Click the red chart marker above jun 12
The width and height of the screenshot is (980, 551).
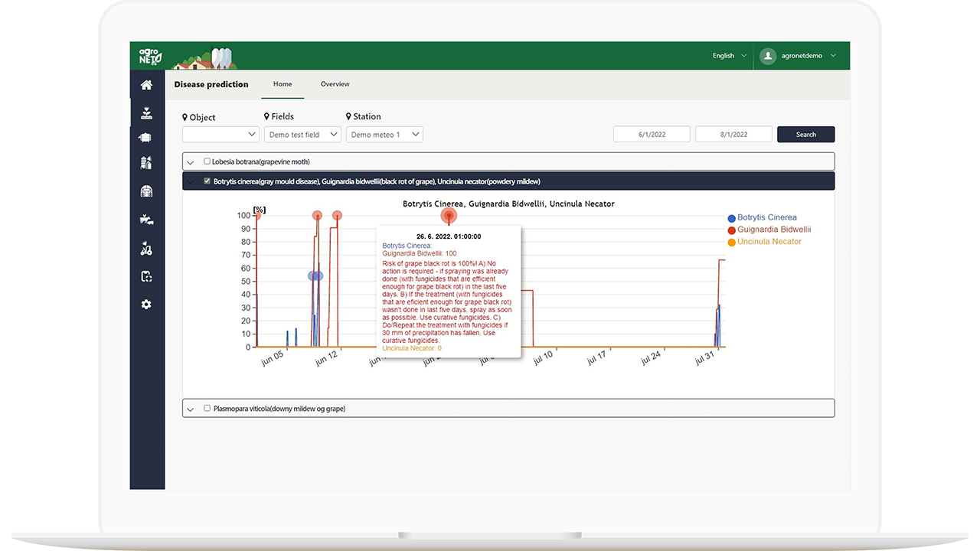pos(337,216)
